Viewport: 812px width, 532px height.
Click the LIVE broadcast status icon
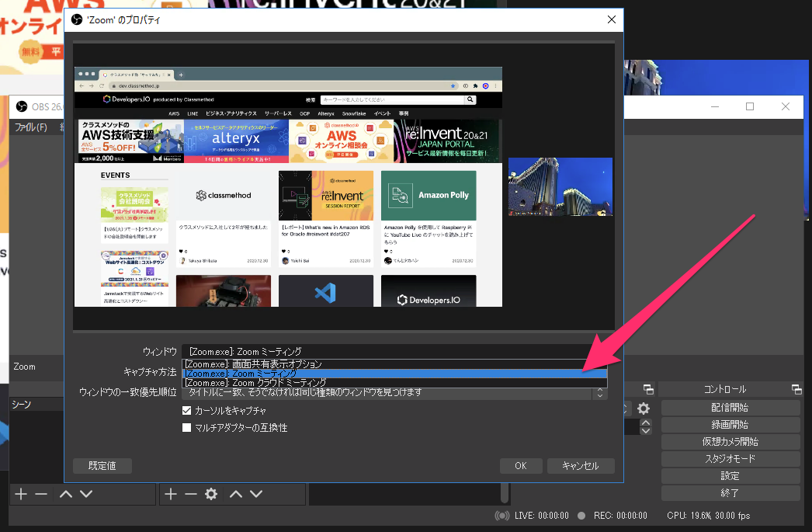[501, 516]
